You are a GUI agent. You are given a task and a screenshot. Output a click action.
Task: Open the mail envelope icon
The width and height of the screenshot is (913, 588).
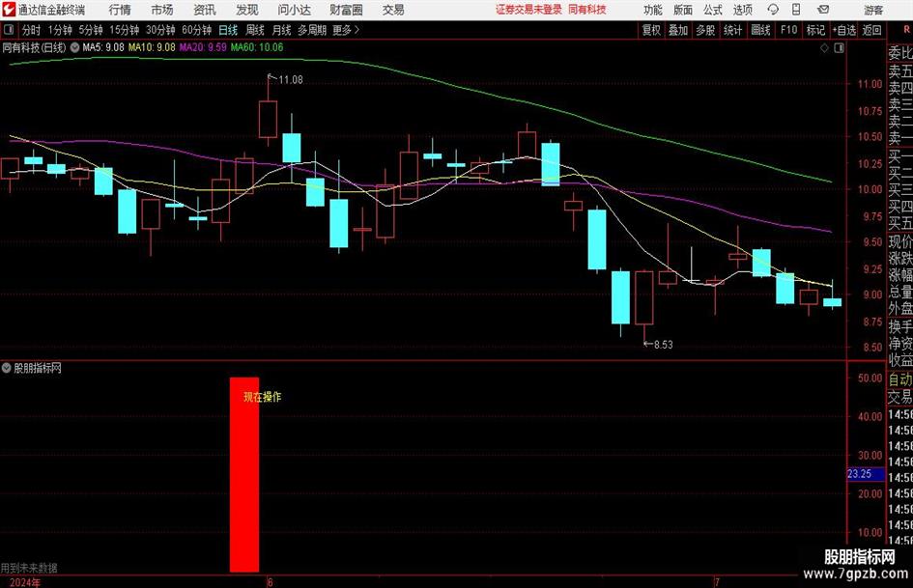click(x=823, y=10)
